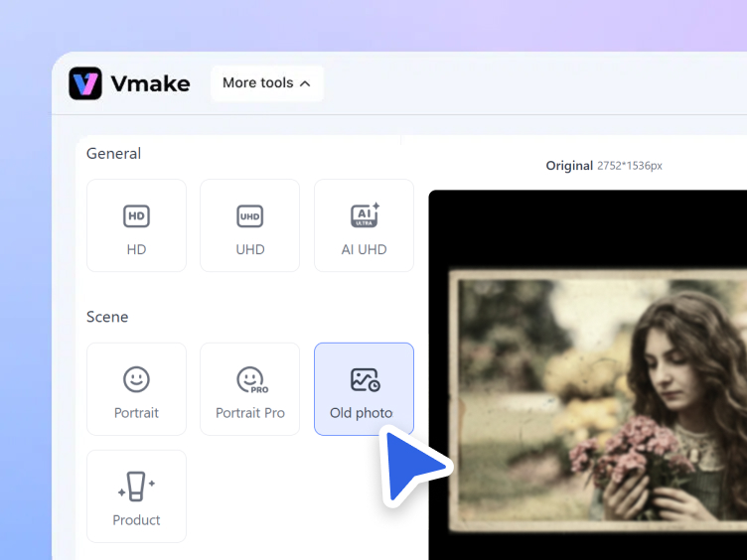747x560 pixels.
Task: Click the chevron beside More tools
Action: (x=305, y=83)
